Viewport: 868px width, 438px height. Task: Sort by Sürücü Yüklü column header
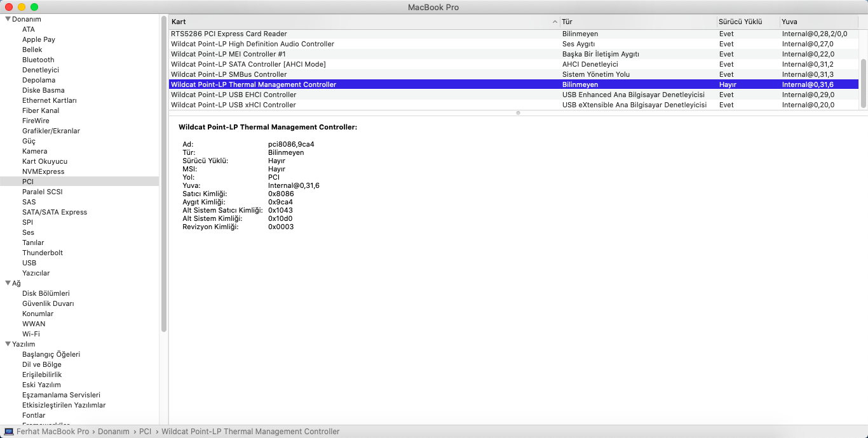tap(740, 22)
